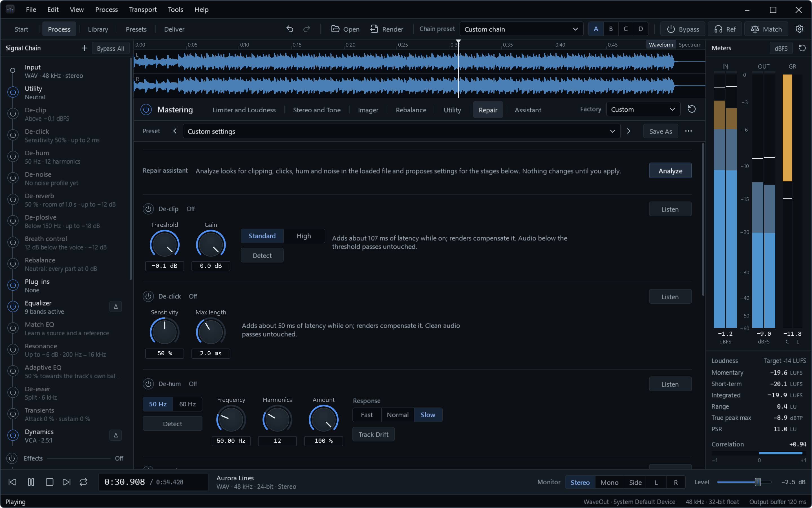Screen dimensions: 812x508
Task: Click Save As button
Action: click(x=660, y=131)
